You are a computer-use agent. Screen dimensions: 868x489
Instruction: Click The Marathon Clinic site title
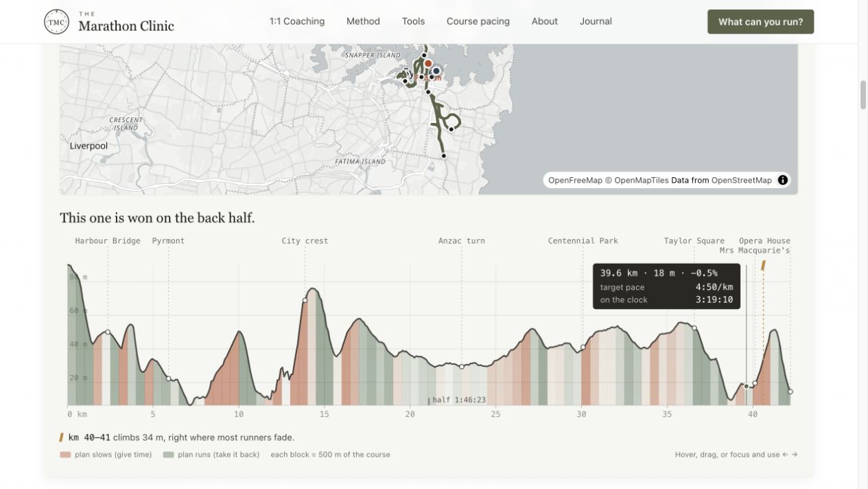click(126, 22)
